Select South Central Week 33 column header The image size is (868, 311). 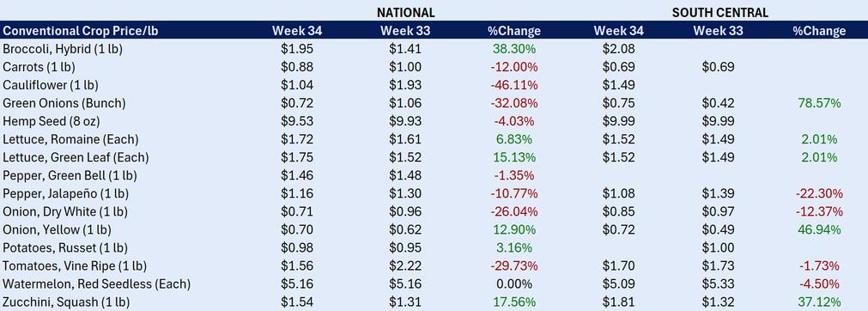click(718, 31)
